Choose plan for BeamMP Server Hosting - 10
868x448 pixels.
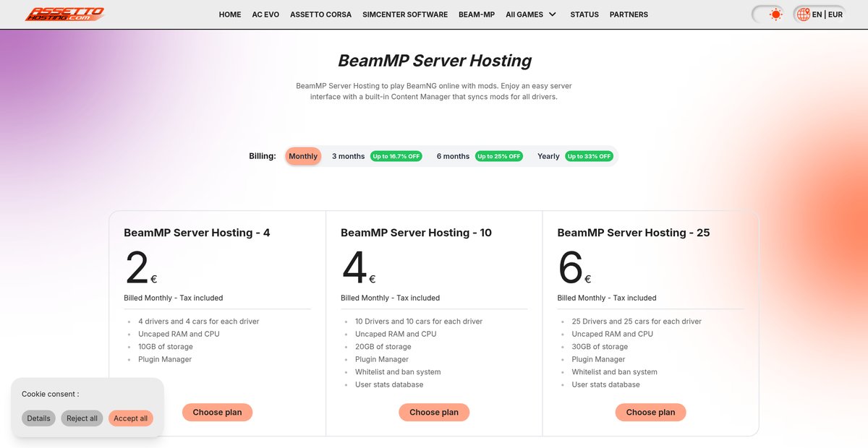[434, 412]
